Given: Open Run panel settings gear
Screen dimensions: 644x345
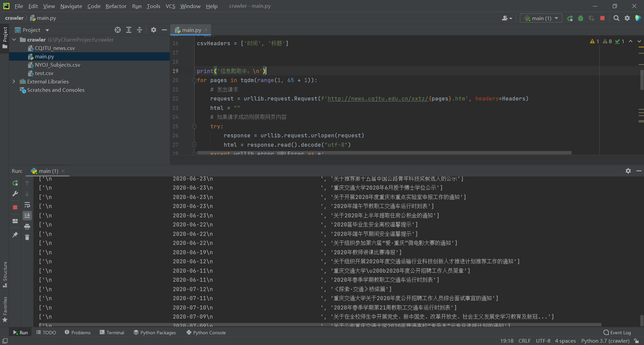Looking at the screenshot, I should click(628, 171).
